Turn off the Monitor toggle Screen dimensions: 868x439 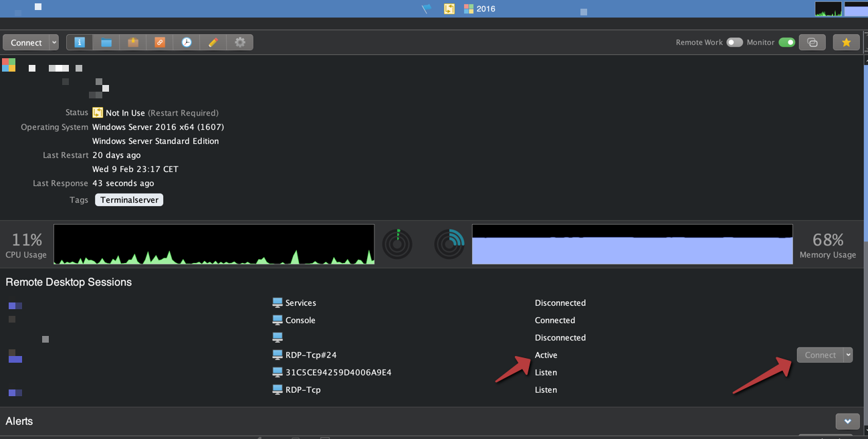786,42
